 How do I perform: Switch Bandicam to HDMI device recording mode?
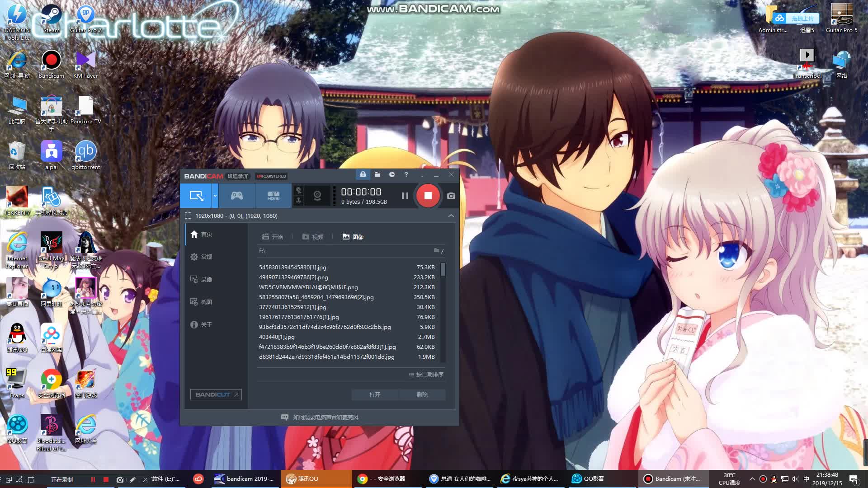click(x=273, y=196)
